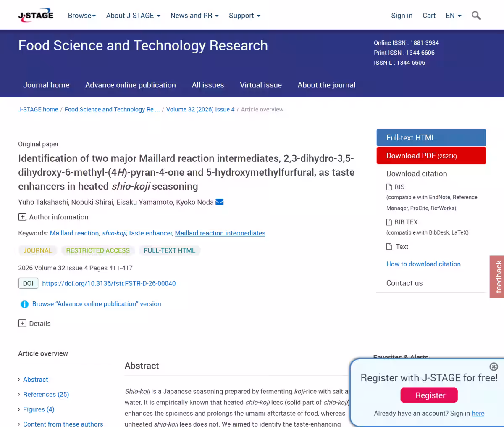
Task: Open the Full-text HTML button
Action: tap(431, 137)
